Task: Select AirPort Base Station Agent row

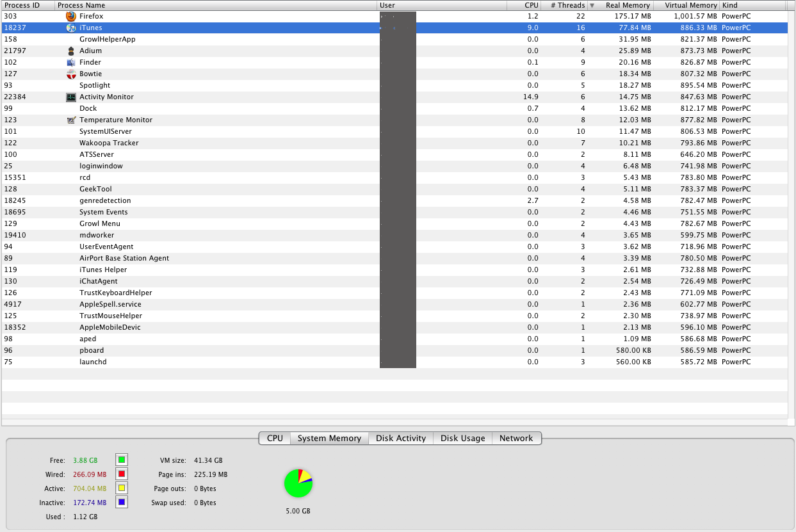Action: pyautogui.click(x=394, y=258)
